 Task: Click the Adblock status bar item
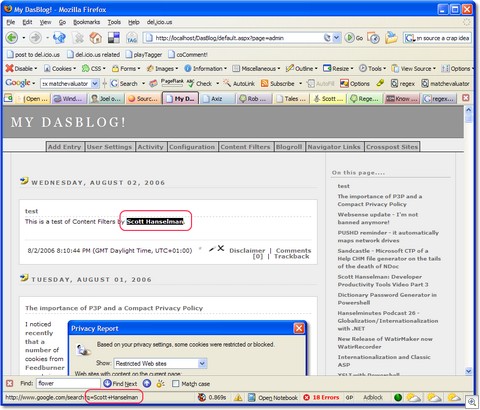point(373,397)
